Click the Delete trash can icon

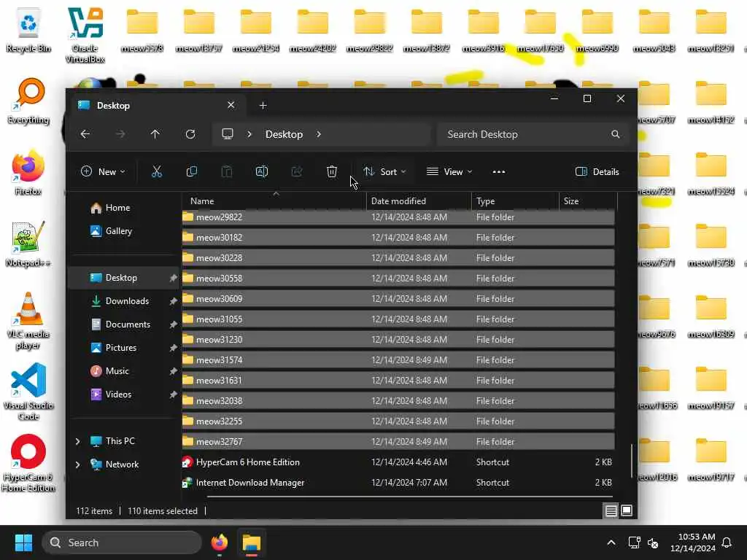(x=332, y=172)
